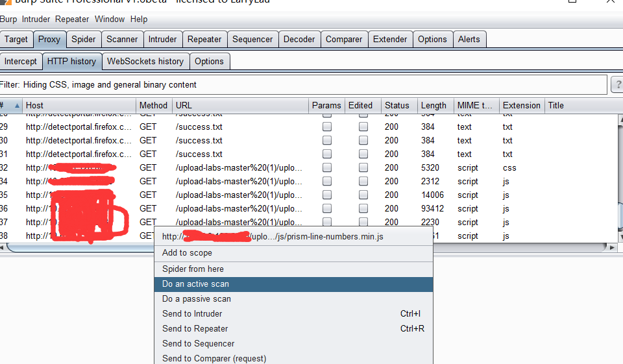Toggle Params checkbox in row 30
Image resolution: width=623 pixels, height=364 pixels.
coord(327,140)
